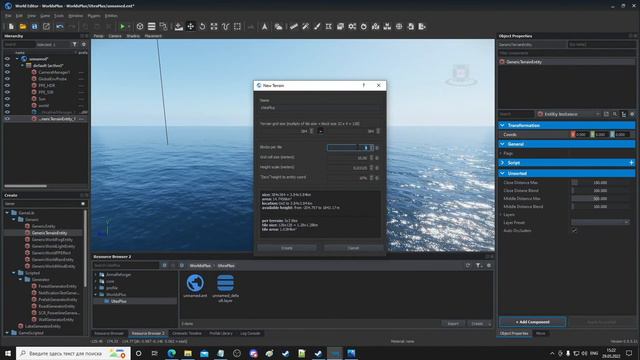Click the help question mark in New Terrain dialog
The image size is (640, 360).
pyautogui.click(x=364, y=85)
